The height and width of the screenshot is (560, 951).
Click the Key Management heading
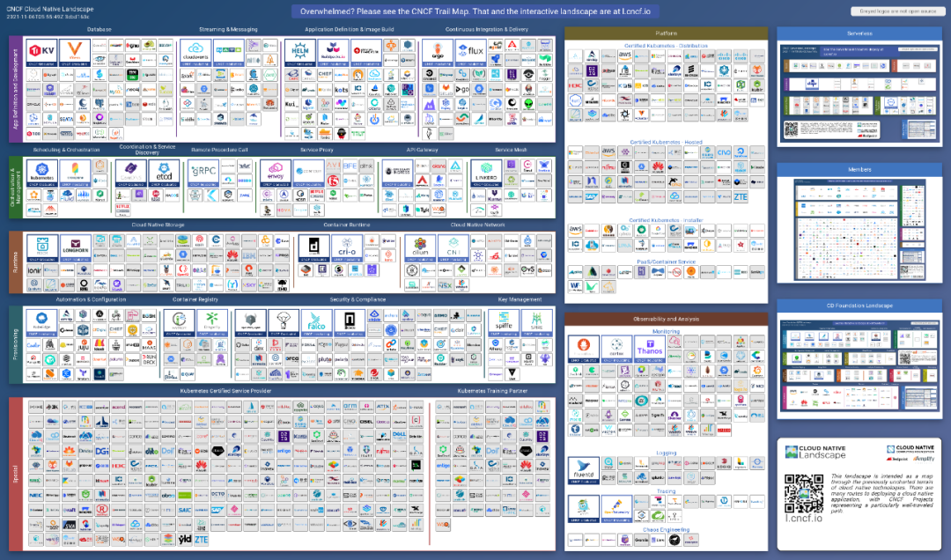[x=520, y=299]
